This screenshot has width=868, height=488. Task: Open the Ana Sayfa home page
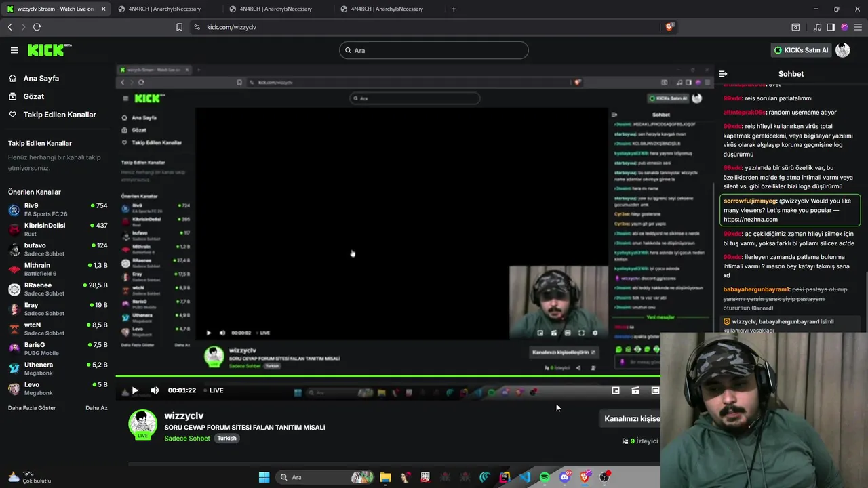41,78
